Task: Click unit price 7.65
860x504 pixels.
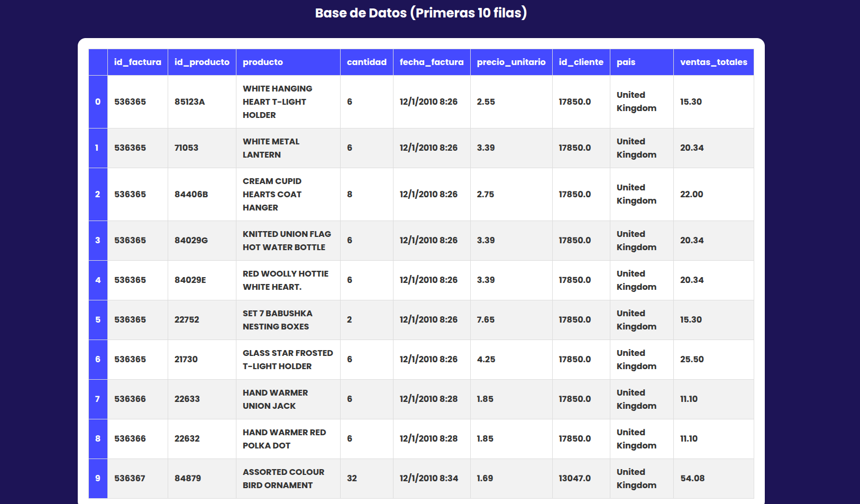Action: tap(486, 320)
